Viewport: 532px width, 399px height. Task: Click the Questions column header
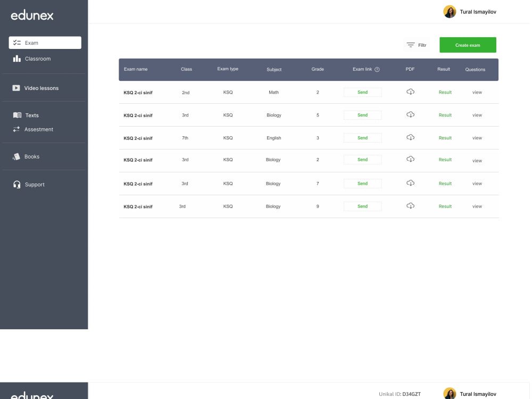(x=475, y=70)
